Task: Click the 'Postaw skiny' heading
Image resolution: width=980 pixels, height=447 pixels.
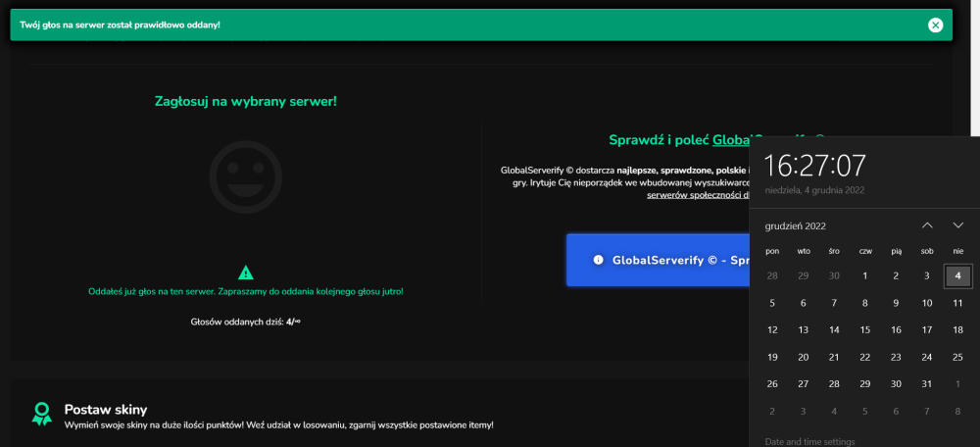Action: pos(106,410)
